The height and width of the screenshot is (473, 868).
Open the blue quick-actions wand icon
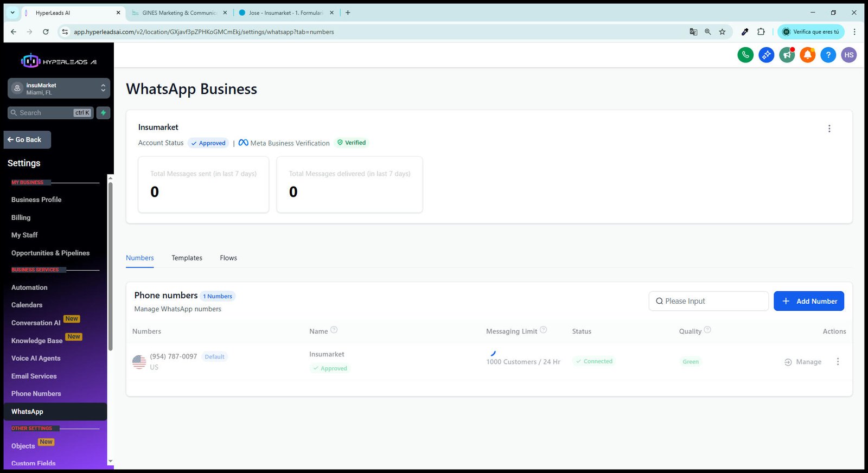coord(766,55)
